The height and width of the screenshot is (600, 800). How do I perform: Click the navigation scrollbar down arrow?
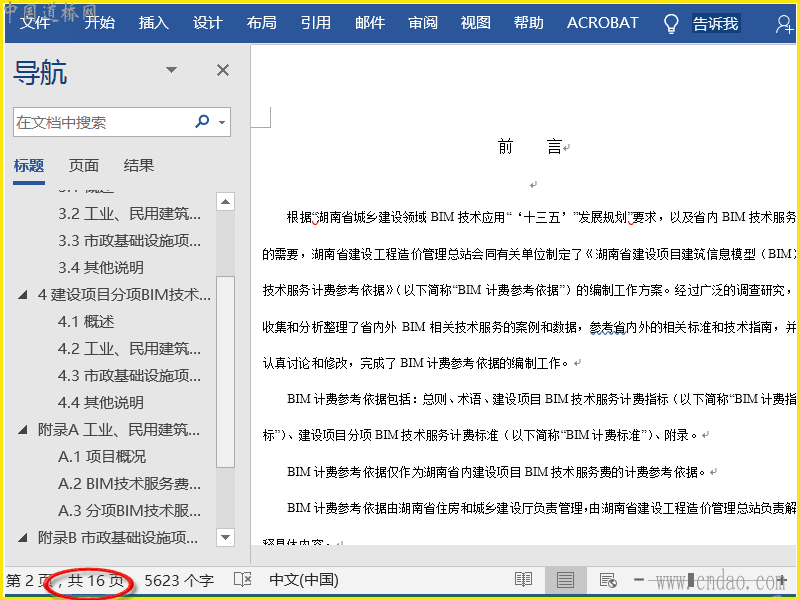225,537
